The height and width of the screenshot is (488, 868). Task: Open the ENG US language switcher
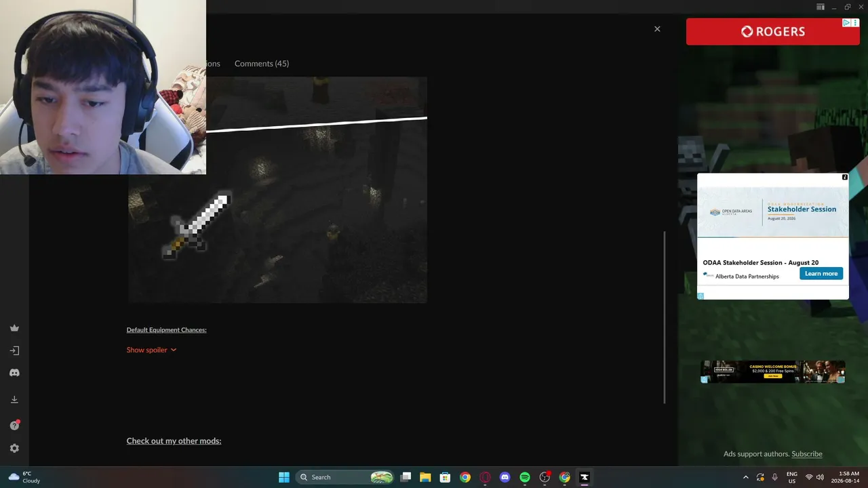point(792,477)
